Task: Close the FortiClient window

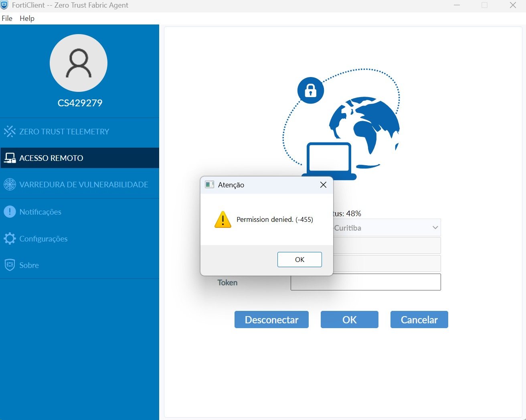Action: coord(513,5)
